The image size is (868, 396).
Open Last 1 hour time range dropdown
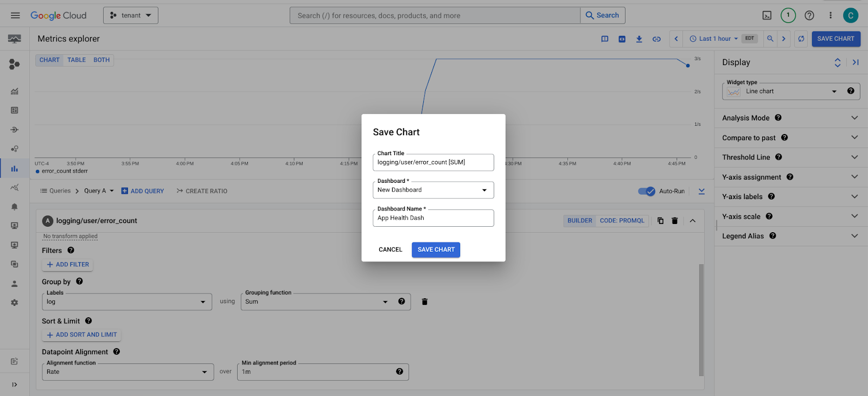point(714,39)
